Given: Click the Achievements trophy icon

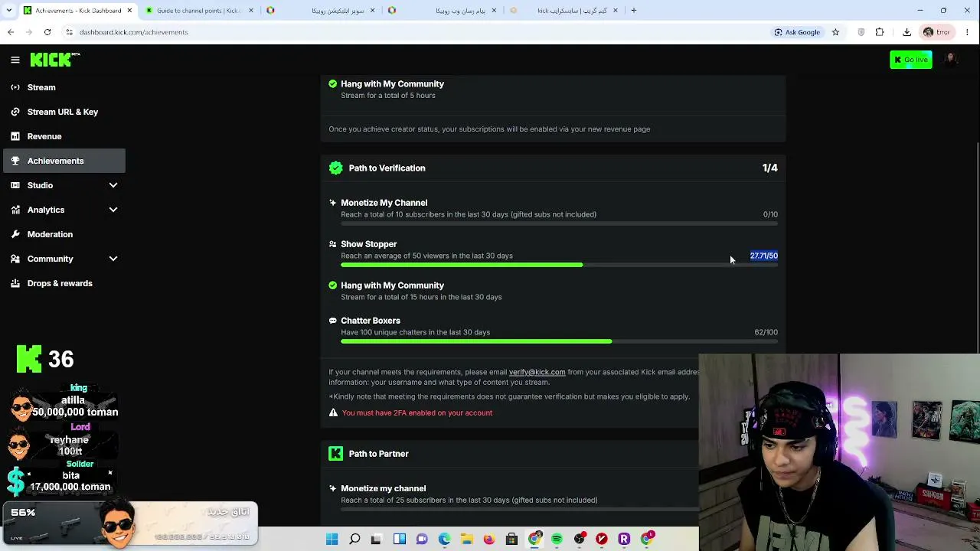Looking at the screenshot, I should (15, 161).
